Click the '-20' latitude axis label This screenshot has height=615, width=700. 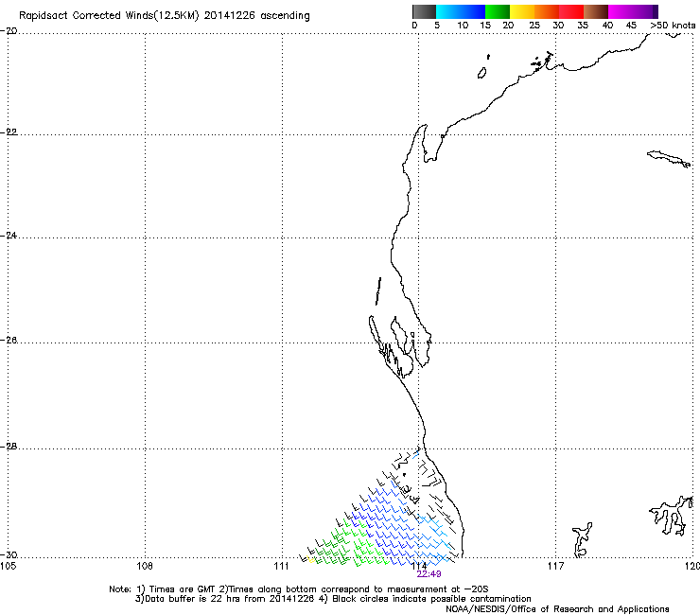pyautogui.click(x=9, y=31)
